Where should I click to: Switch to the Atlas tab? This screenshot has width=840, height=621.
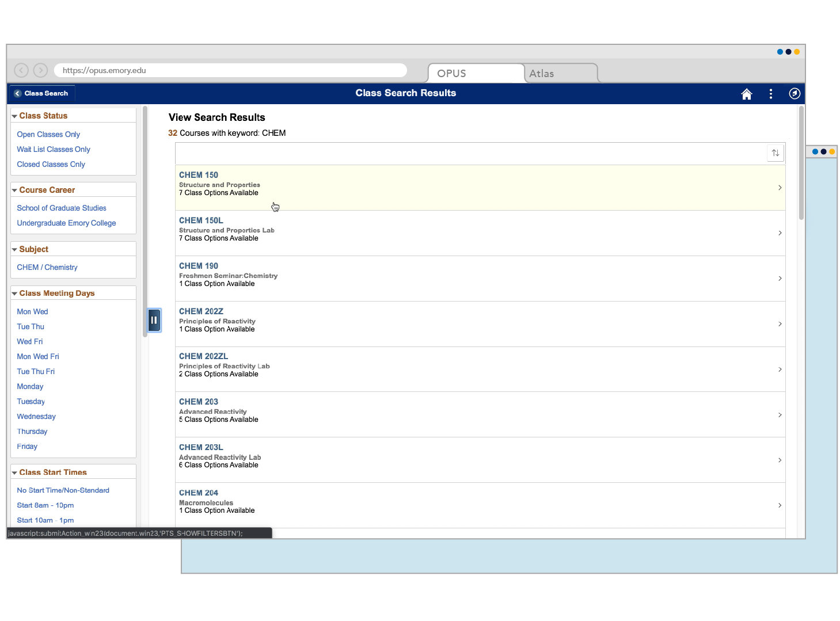pyautogui.click(x=561, y=73)
